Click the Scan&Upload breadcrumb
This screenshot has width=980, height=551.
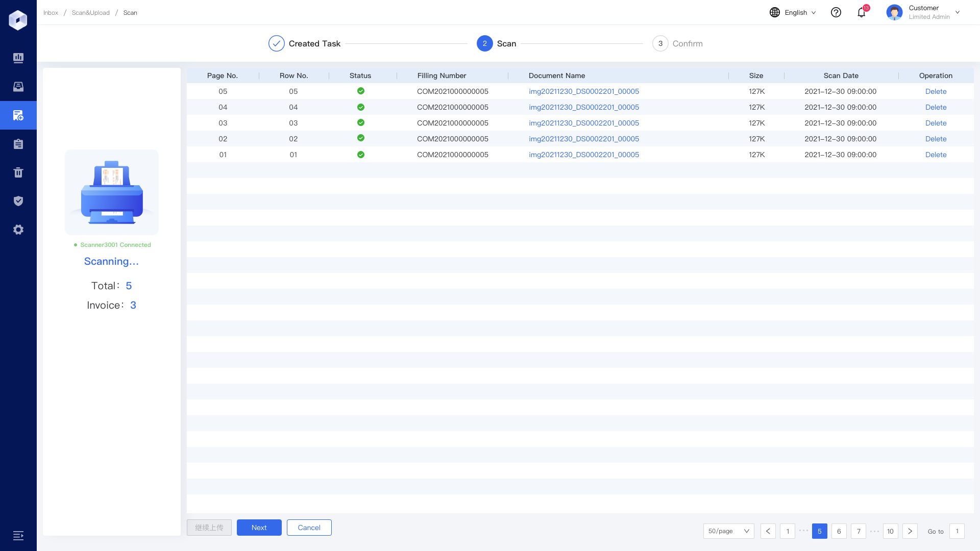[91, 13]
